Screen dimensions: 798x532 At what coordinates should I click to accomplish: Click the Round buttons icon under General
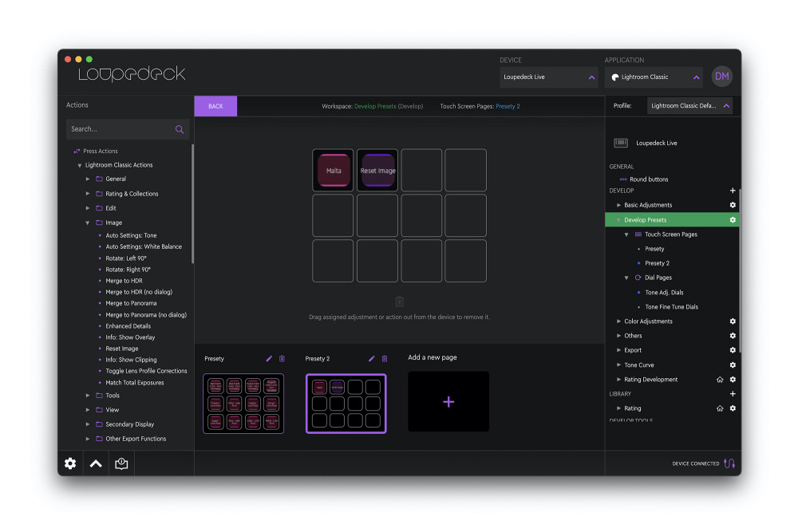pyautogui.click(x=623, y=179)
